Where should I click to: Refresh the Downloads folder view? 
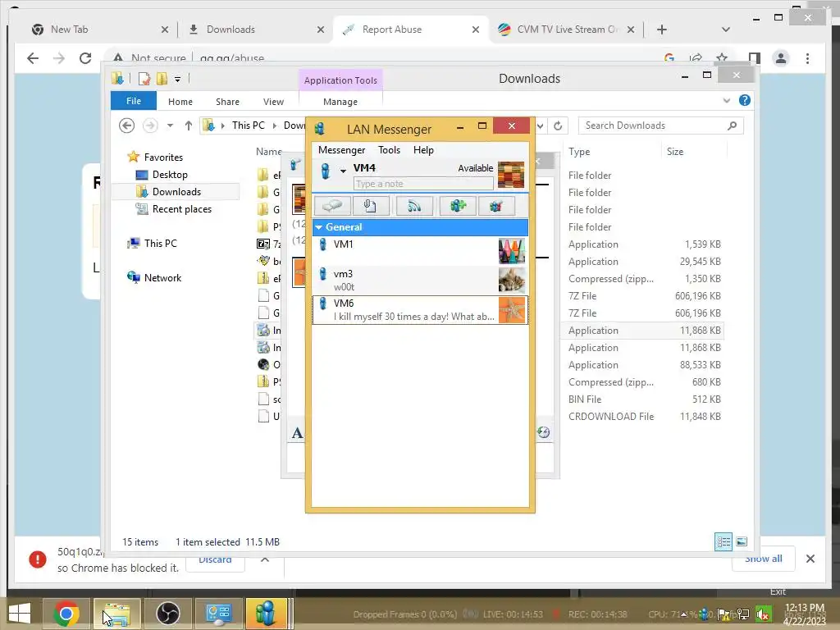(x=558, y=126)
